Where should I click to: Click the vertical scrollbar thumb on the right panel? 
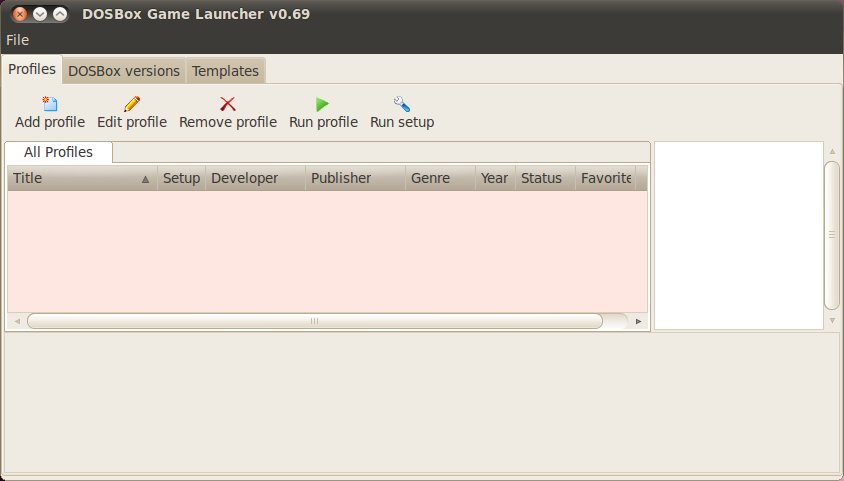pos(832,235)
